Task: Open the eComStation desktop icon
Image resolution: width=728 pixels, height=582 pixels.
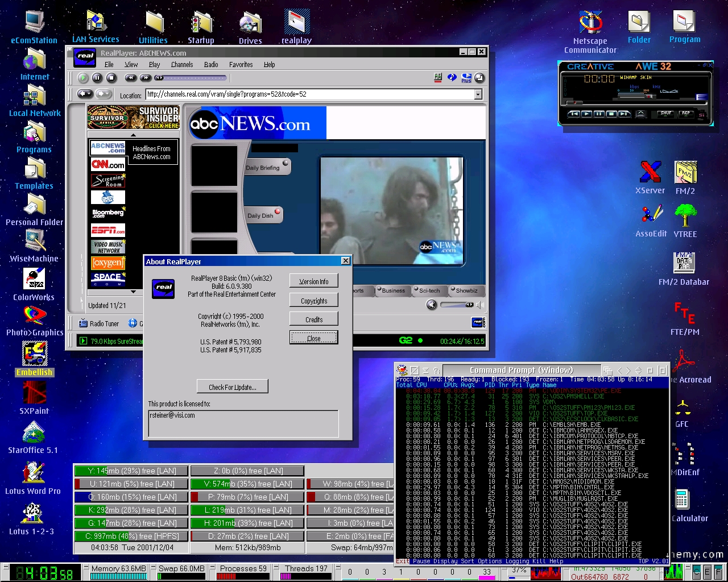Action: coord(34,27)
